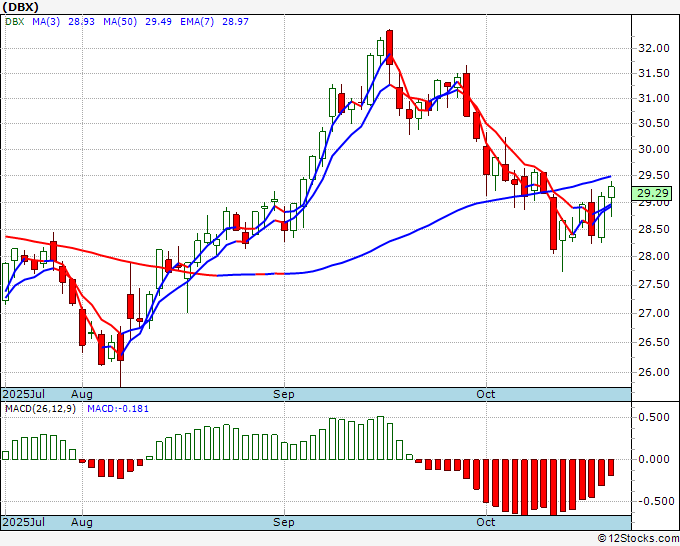Click the Aug label on price chart axis
The width and height of the screenshot is (680, 546).
(x=82, y=394)
